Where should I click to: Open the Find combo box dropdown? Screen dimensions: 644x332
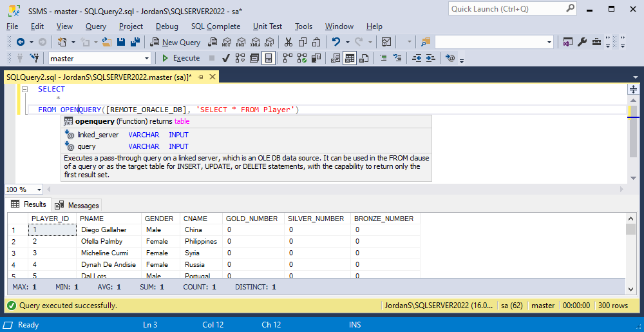click(549, 42)
